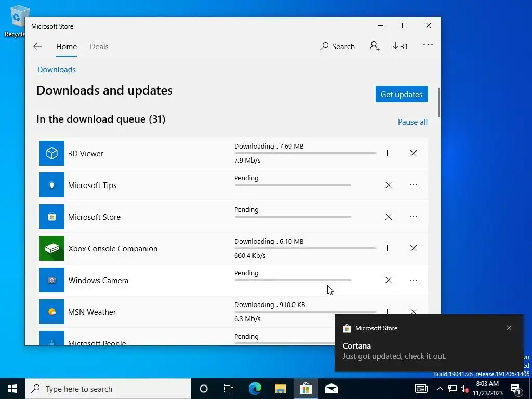Pause the 3D Viewer download
Viewport: 532px width, 399px height.
[389, 153]
